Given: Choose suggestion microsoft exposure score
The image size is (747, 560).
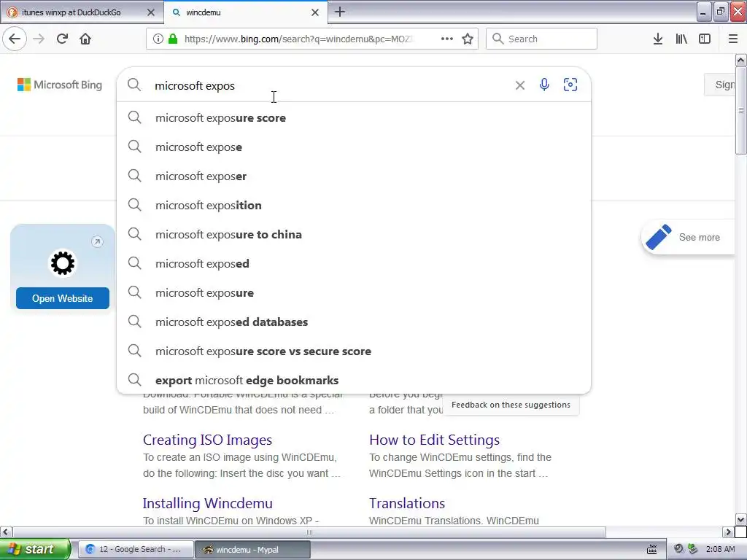Looking at the screenshot, I should pos(354,117).
